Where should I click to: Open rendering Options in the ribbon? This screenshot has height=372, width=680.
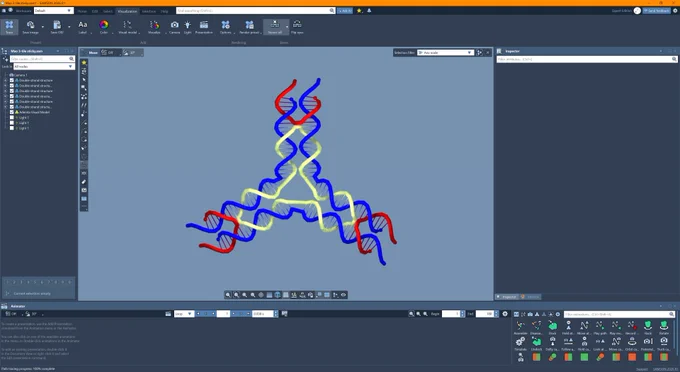tap(226, 27)
